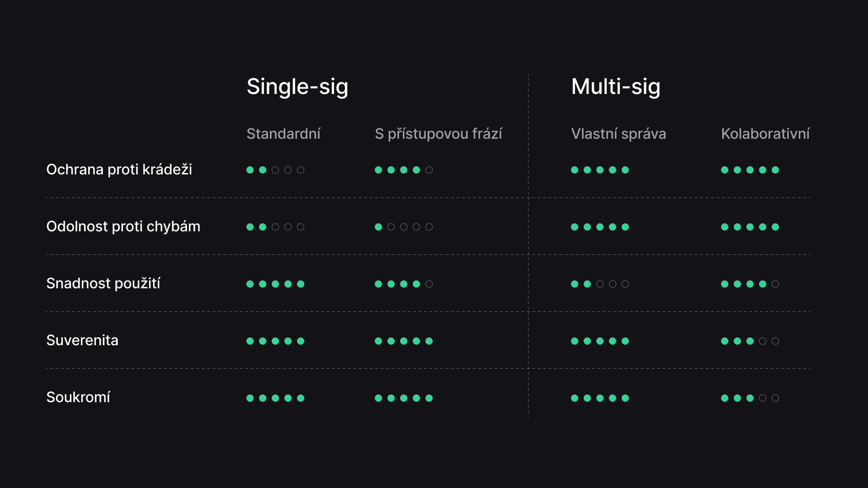Click the Snadnost použití row label
Screen dimensions: 868x488
click(104, 283)
